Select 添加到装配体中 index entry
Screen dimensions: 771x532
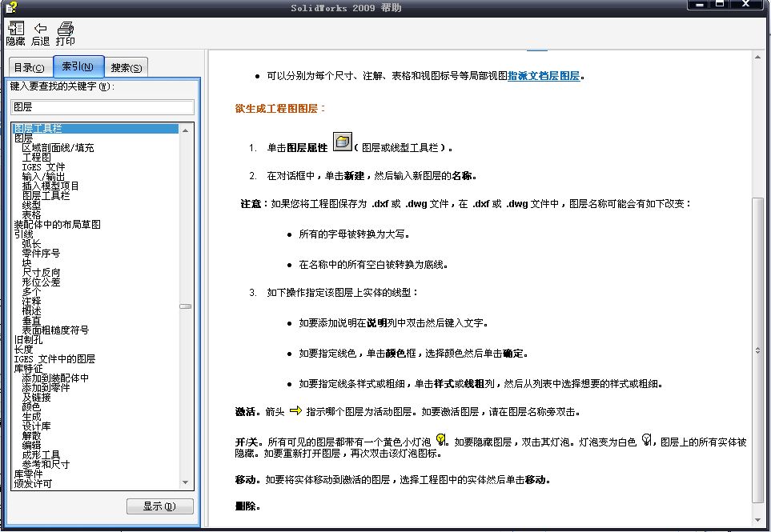pos(55,378)
